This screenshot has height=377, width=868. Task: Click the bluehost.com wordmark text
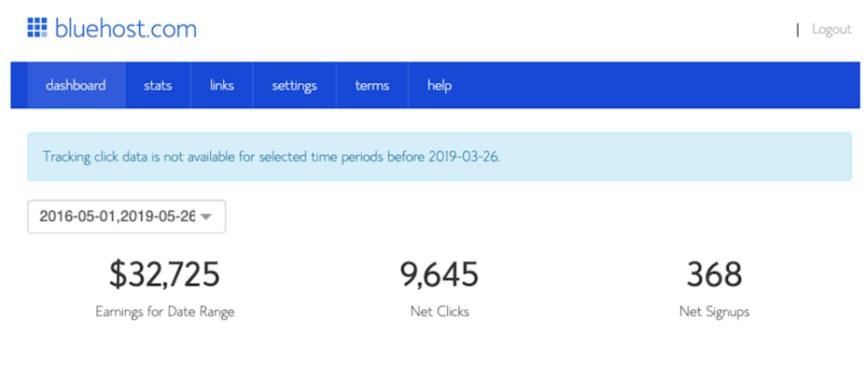(126, 29)
